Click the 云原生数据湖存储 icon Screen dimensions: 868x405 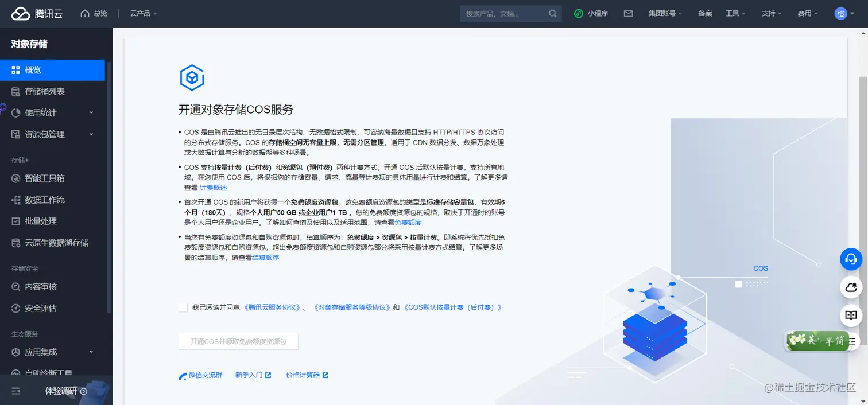pos(16,243)
